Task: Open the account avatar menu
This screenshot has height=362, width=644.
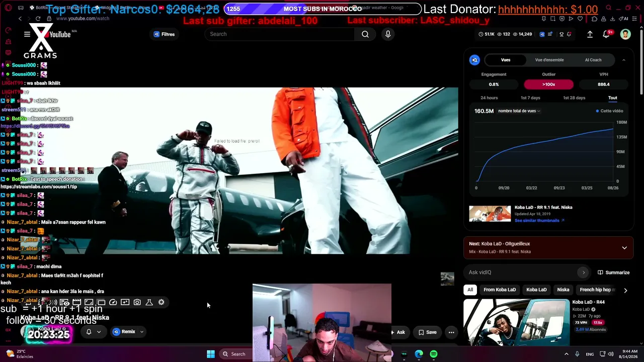Action: 625,34
